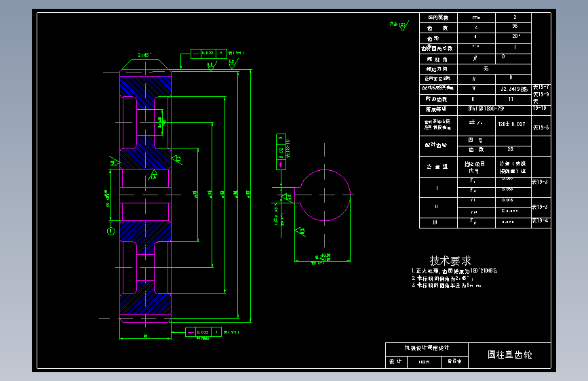Click technical requirement line 3 about fillet radius

pyautogui.click(x=446, y=285)
